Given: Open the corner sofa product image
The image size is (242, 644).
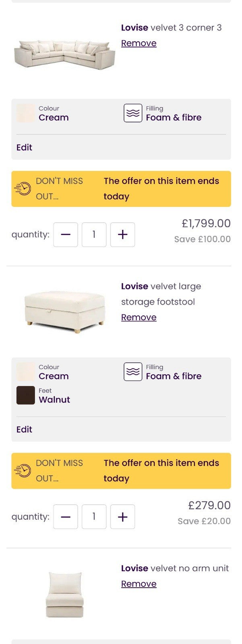Looking at the screenshot, I should [64, 54].
